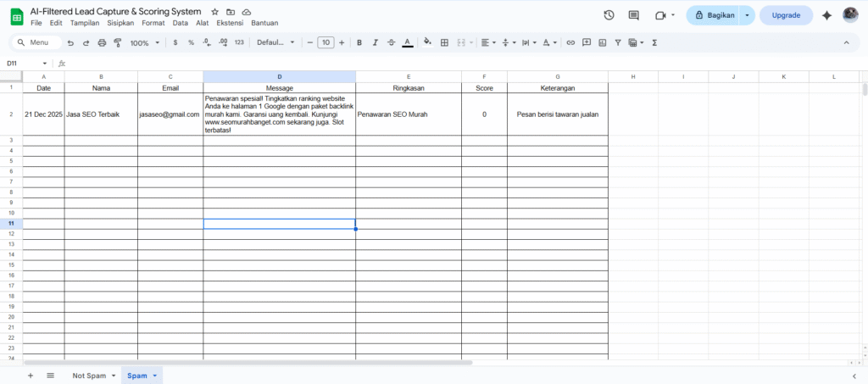Open the comments panel icon

point(634,15)
